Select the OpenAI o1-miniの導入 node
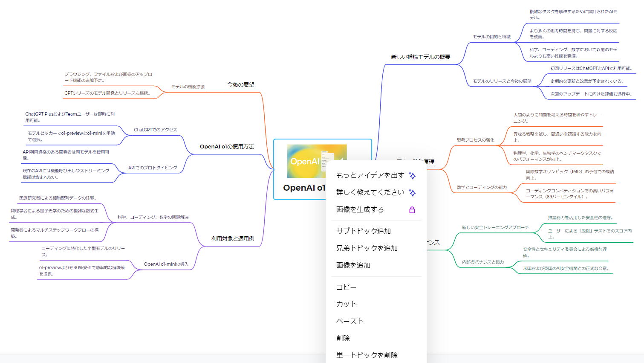 (166, 264)
